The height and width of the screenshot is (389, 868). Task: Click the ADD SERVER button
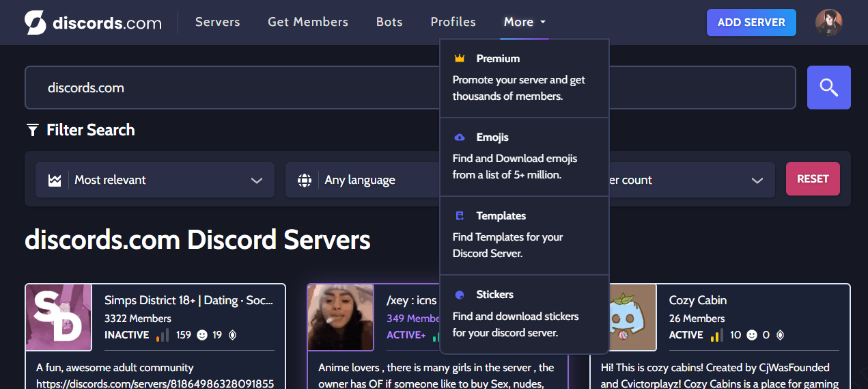[751, 23]
